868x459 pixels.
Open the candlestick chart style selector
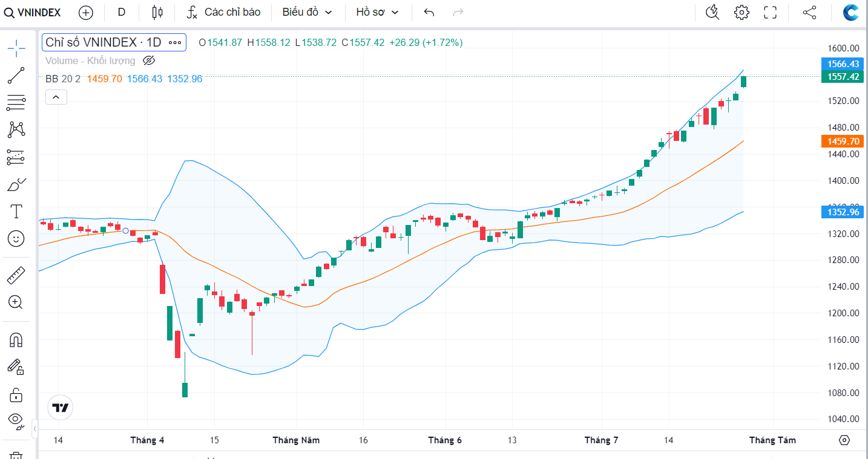[x=157, y=12]
